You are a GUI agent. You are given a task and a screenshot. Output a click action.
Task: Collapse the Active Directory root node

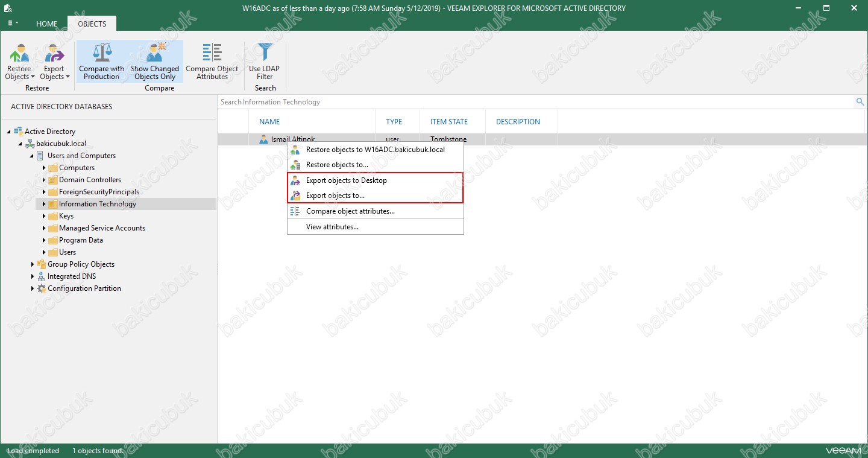[x=9, y=132]
